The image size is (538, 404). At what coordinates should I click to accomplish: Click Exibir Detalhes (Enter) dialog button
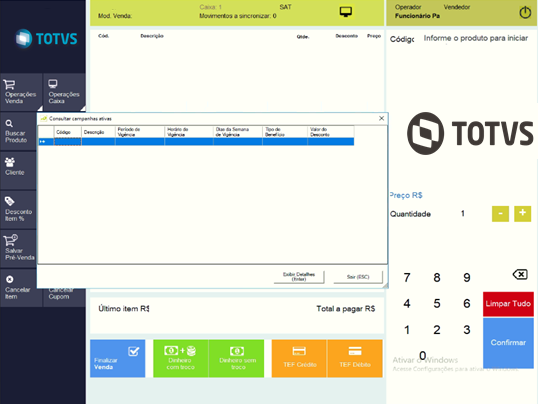click(299, 277)
